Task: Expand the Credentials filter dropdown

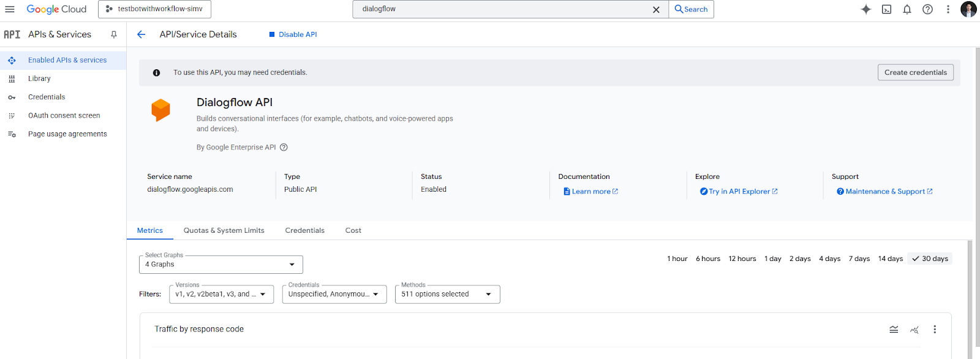Action: click(x=334, y=294)
